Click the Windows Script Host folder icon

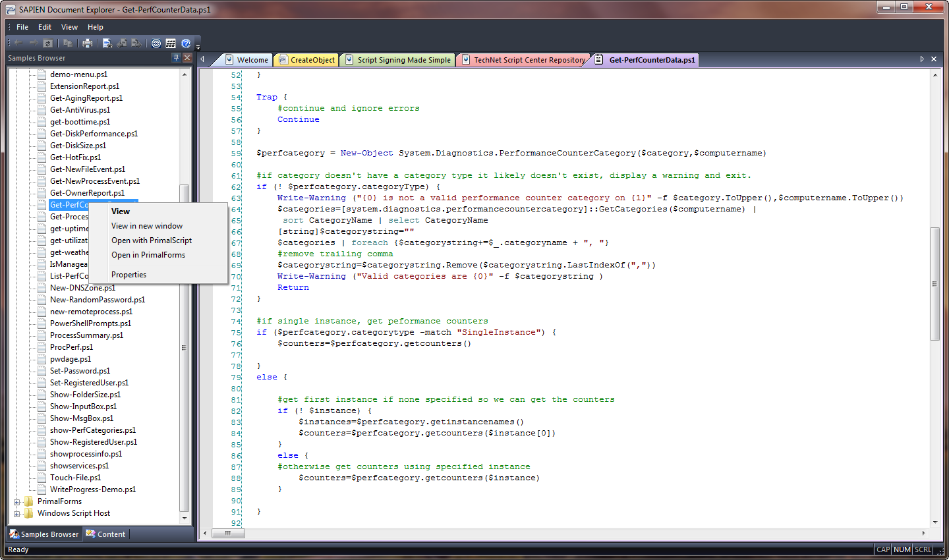tap(29, 513)
